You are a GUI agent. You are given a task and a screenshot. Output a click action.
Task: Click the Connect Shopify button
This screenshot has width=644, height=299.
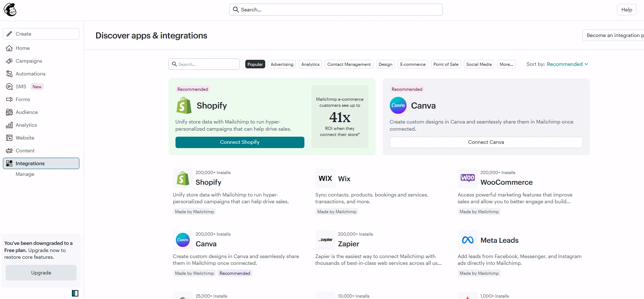[240, 142]
